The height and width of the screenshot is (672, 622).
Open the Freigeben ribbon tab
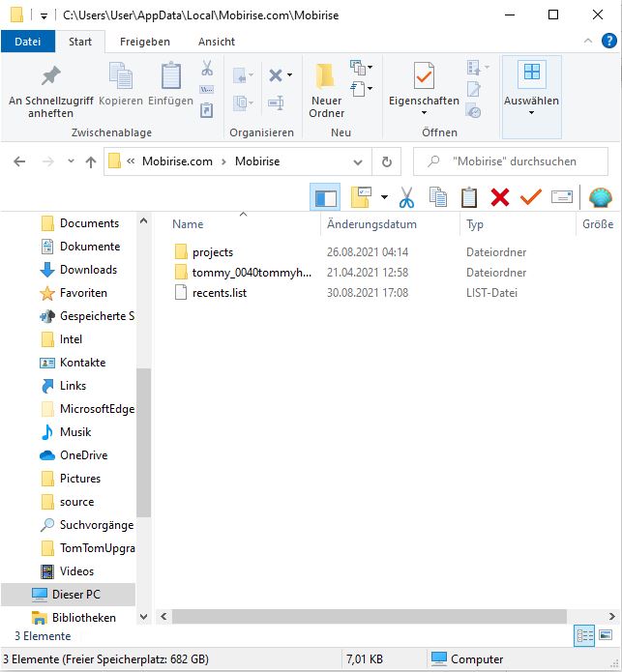144,42
